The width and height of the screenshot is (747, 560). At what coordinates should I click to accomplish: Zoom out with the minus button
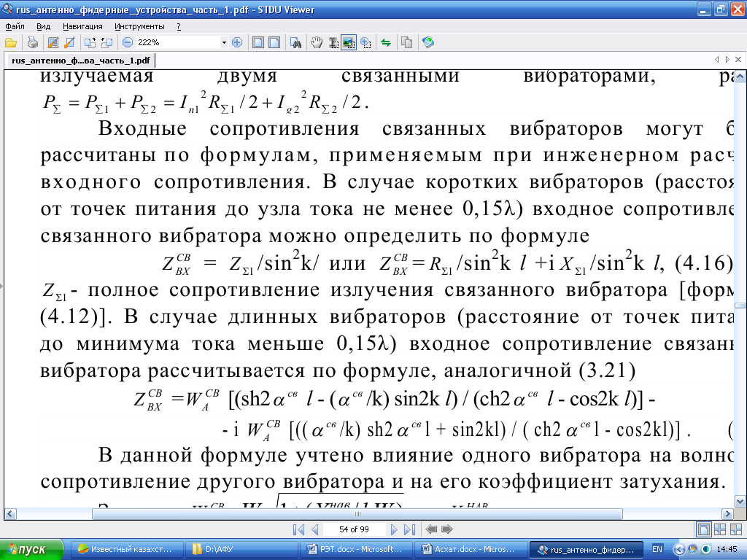click(x=128, y=43)
